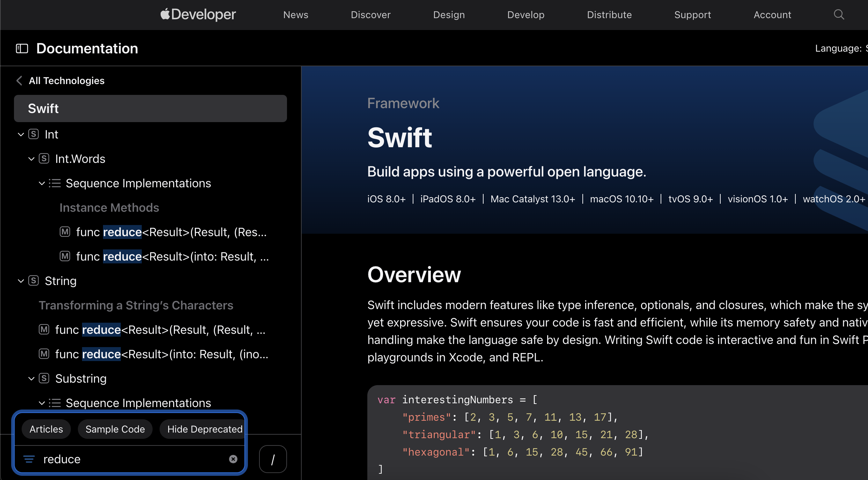This screenshot has width=868, height=480.
Task: Open the Distribute navigation item
Action: (609, 15)
